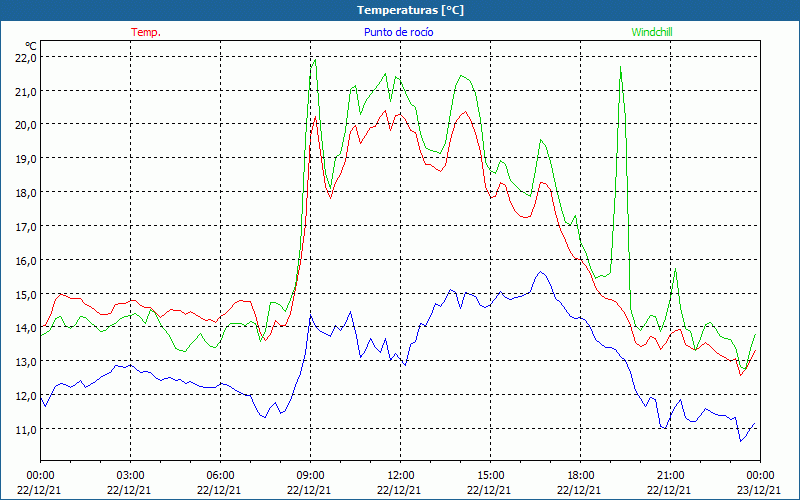Screen dimensions: 800x500
Task: Click the 12:00 time axis label
Action: click(400, 476)
